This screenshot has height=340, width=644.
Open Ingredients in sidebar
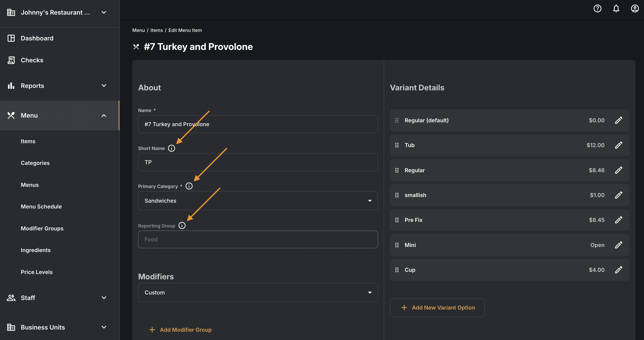[x=36, y=250]
